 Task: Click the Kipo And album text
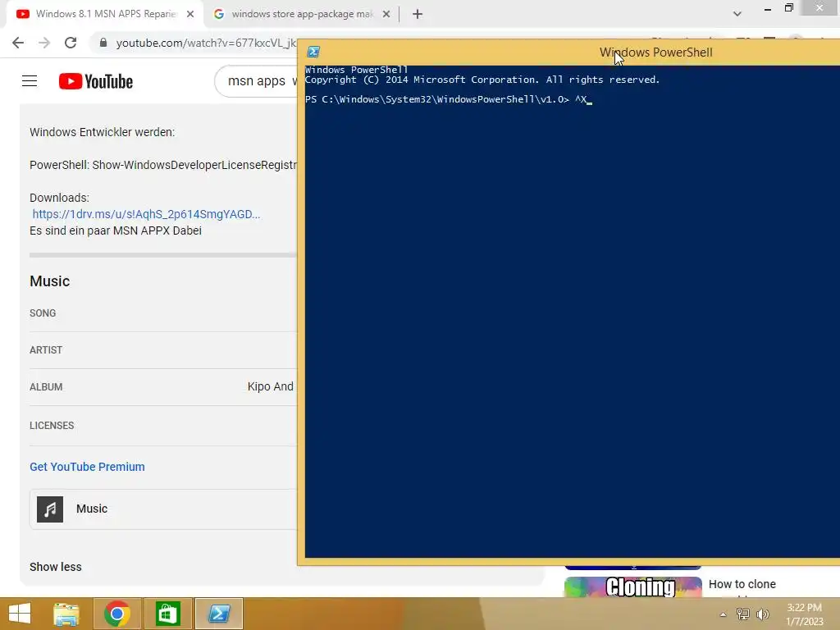271,387
